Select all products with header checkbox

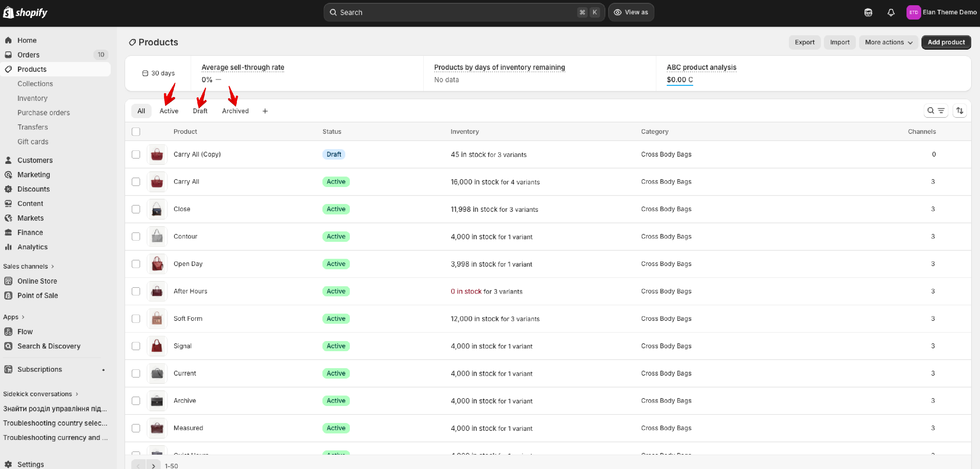click(x=136, y=132)
